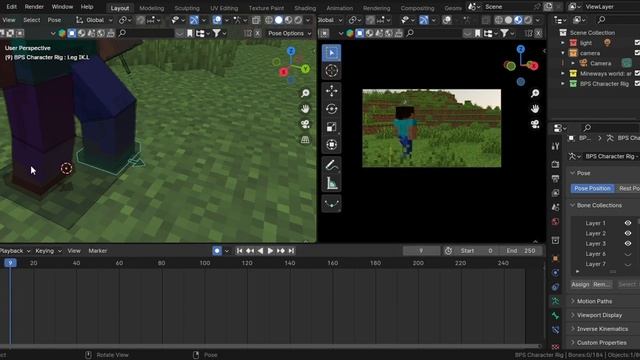Image resolution: width=640 pixels, height=360 pixels.
Task: Toggle visibility of bone collection Layer 2
Action: tap(628, 233)
